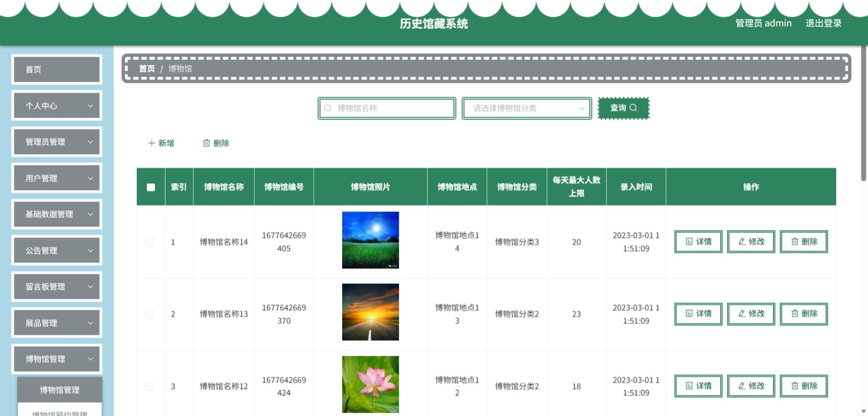Click the 博物馆地点 column header
The height and width of the screenshot is (416, 868).
[x=457, y=187]
